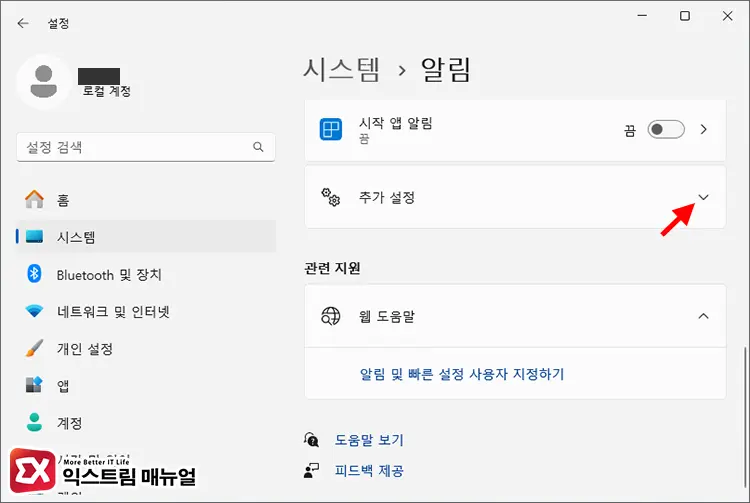Click the 시스템 monitor icon
This screenshot has width=750, height=503.
click(34, 236)
